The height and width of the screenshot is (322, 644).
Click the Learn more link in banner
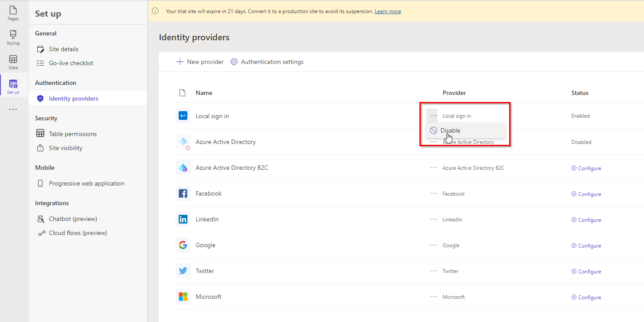click(x=387, y=11)
